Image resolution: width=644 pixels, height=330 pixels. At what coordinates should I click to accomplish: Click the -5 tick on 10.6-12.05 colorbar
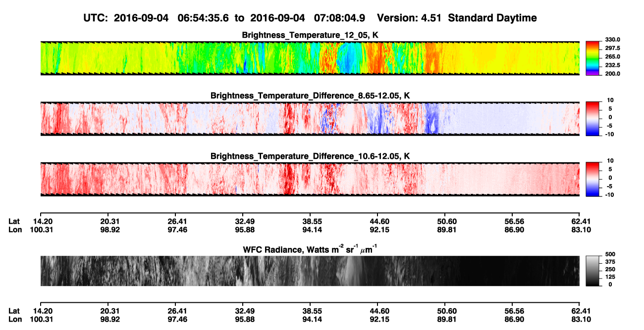610,186
